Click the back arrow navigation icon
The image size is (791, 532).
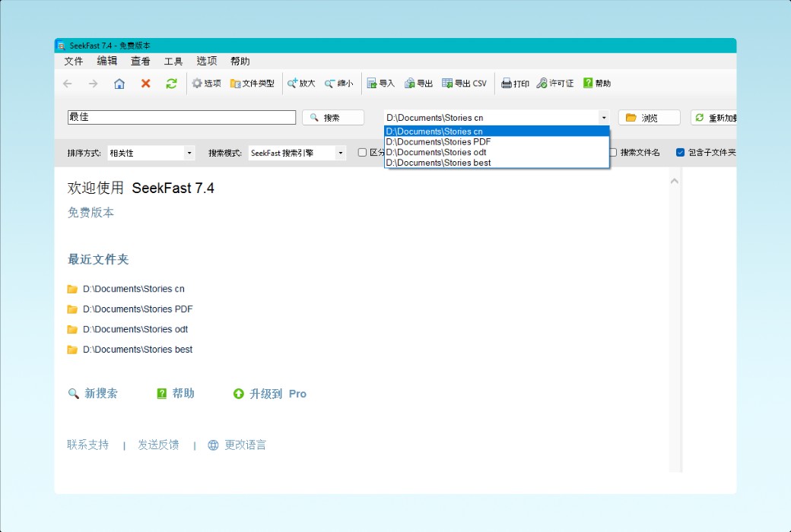pyautogui.click(x=68, y=84)
